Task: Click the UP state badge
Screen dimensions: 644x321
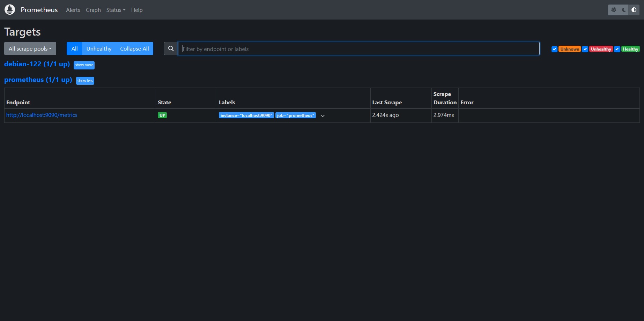Action: point(162,115)
